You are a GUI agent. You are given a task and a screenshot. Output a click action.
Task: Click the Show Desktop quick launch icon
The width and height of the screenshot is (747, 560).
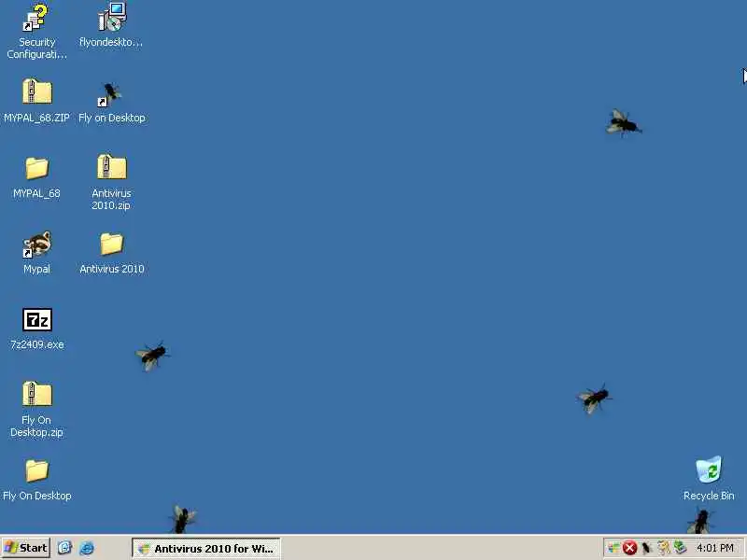(64, 548)
